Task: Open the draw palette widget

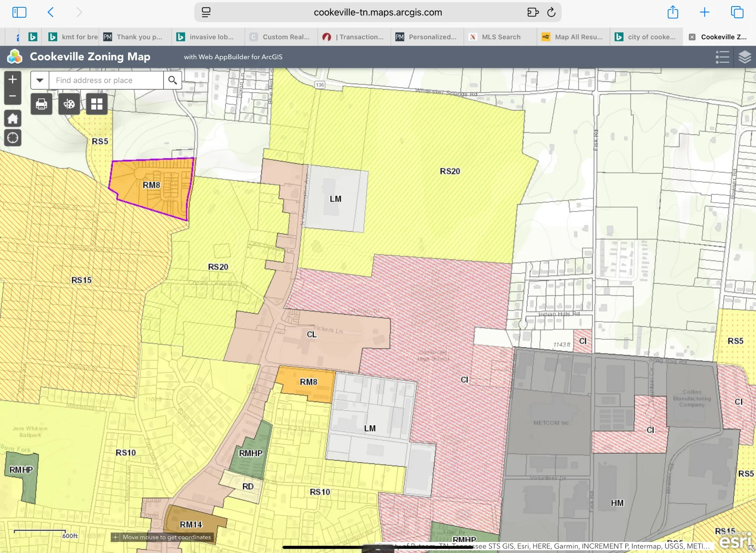Action: click(x=69, y=104)
